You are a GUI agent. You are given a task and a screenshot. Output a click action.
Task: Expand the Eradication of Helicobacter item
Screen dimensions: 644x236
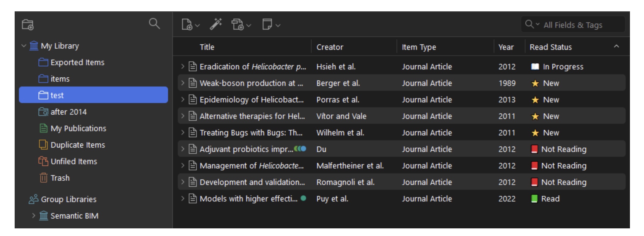[x=183, y=66]
